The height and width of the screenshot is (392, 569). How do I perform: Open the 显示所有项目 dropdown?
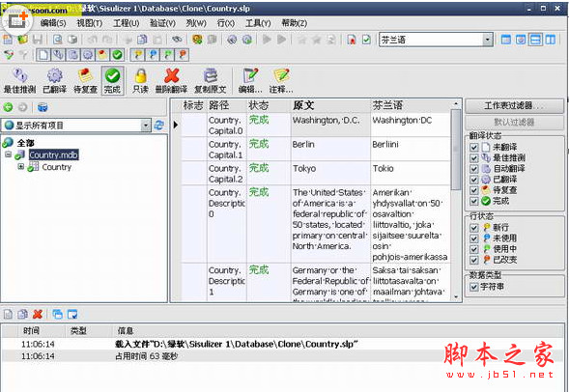point(146,126)
